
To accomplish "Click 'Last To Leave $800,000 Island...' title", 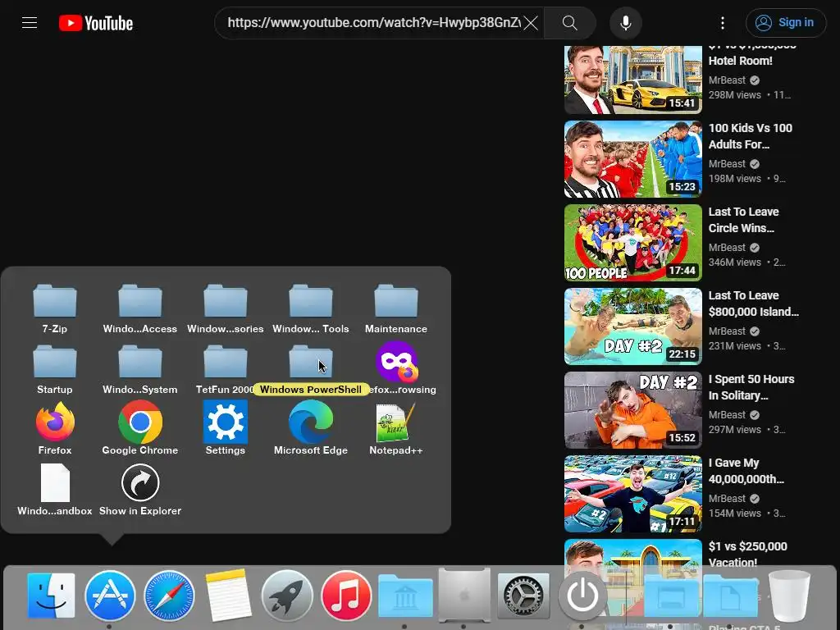I will [x=753, y=304].
